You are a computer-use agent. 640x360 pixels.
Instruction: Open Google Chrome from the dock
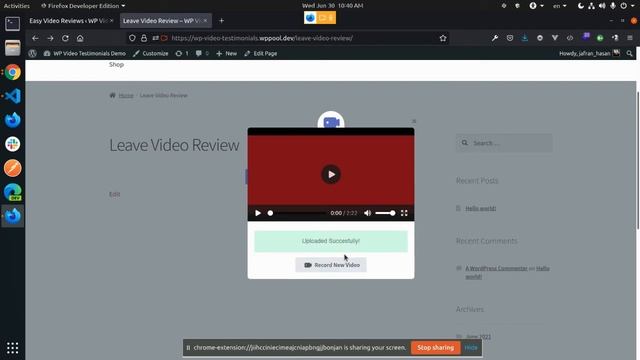pyautogui.click(x=13, y=72)
